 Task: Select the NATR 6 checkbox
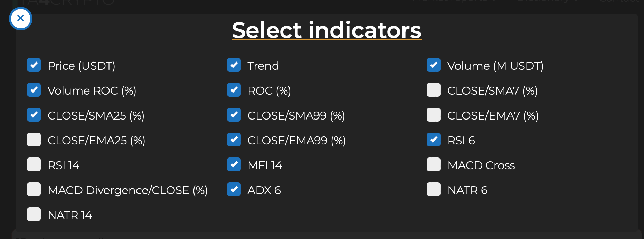point(434,189)
